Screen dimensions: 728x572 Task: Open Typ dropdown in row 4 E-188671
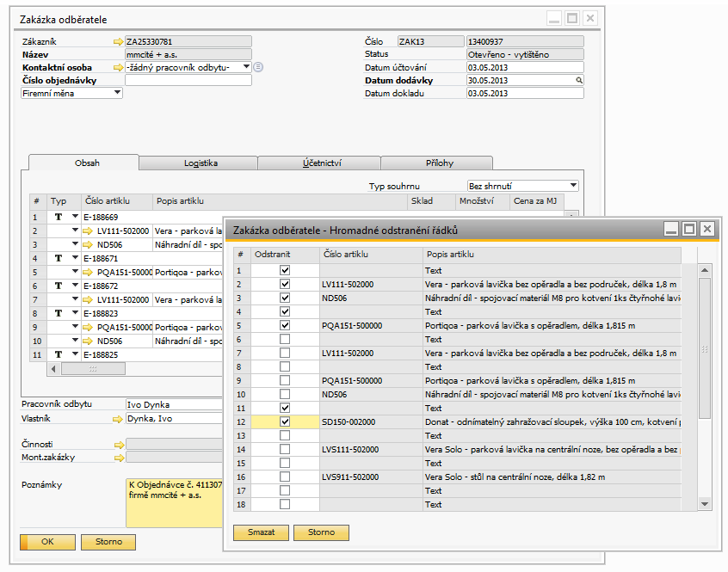[75, 258]
